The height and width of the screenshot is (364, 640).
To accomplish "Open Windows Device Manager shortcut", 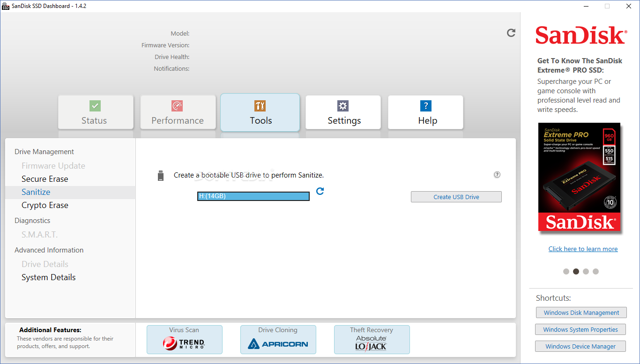I will click(x=580, y=346).
